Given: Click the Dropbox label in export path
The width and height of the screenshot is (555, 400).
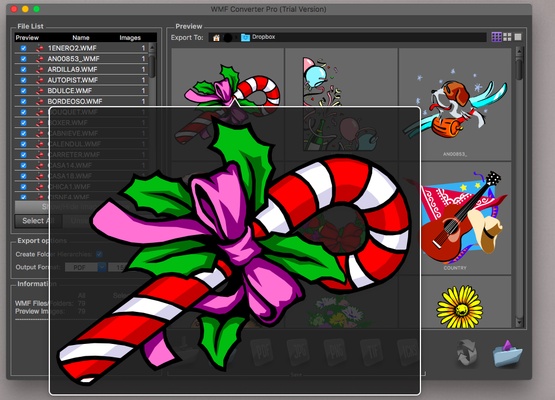Looking at the screenshot, I should coord(263,37).
